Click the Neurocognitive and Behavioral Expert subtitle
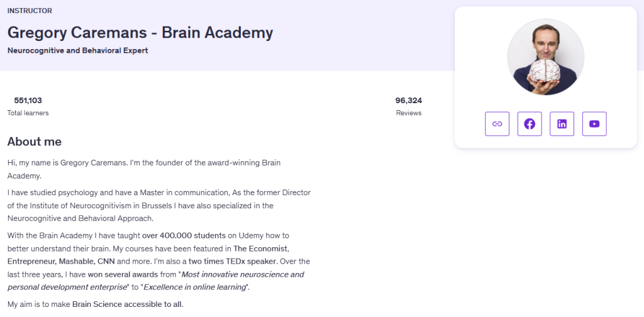This screenshot has height=317, width=644. [x=77, y=50]
